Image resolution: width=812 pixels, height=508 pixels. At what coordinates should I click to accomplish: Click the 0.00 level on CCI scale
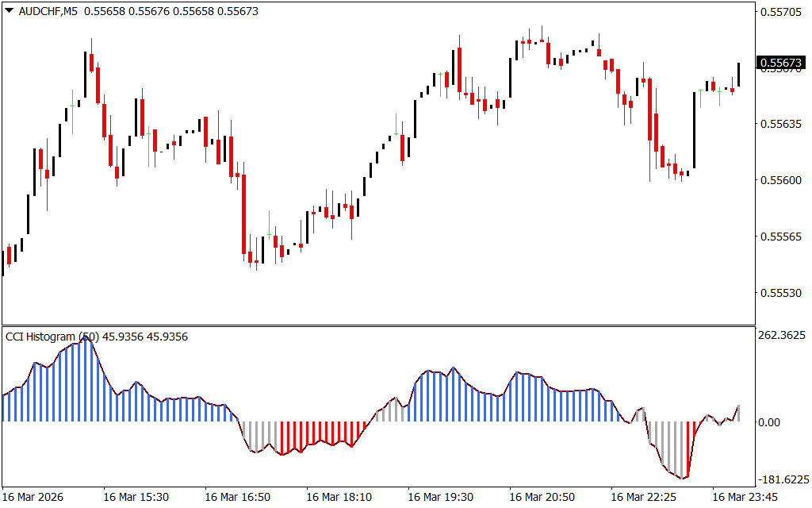tap(770, 422)
